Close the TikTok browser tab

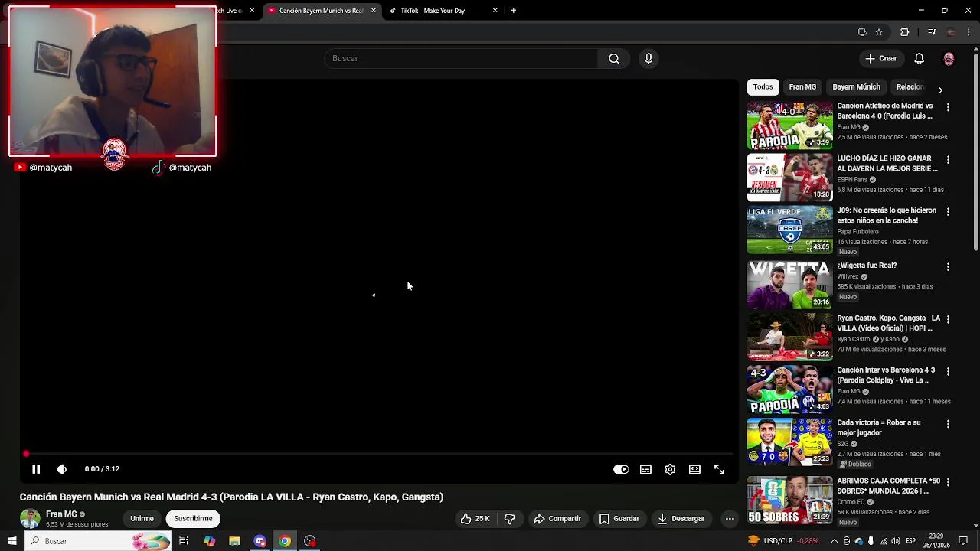coord(495,11)
